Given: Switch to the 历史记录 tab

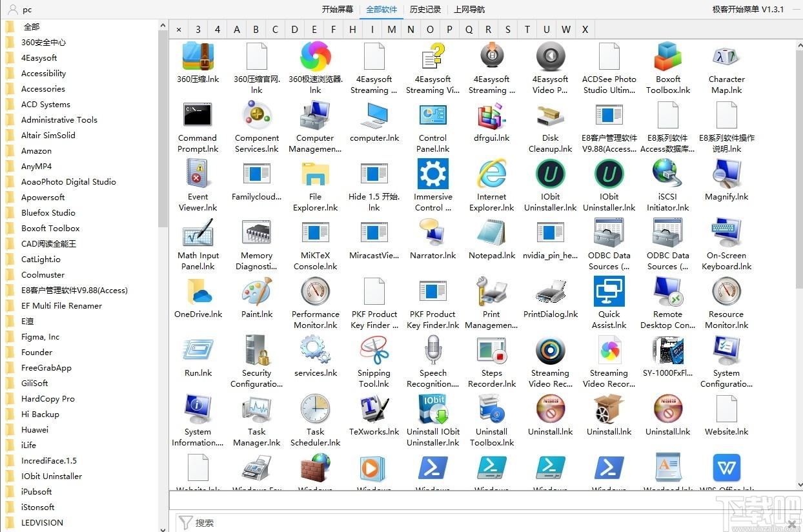Looking at the screenshot, I should 425,10.
